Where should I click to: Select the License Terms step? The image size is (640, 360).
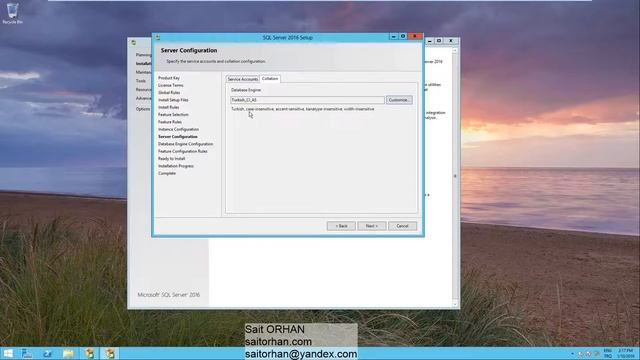(171, 85)
